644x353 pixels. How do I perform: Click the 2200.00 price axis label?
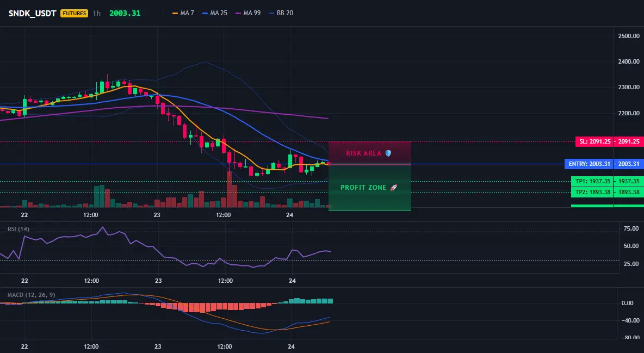[629, 114]
